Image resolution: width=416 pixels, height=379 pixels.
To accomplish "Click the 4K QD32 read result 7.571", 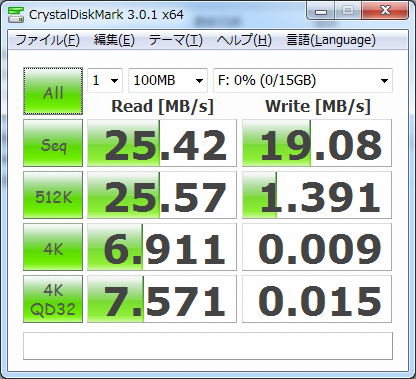I will click(162, 299).
